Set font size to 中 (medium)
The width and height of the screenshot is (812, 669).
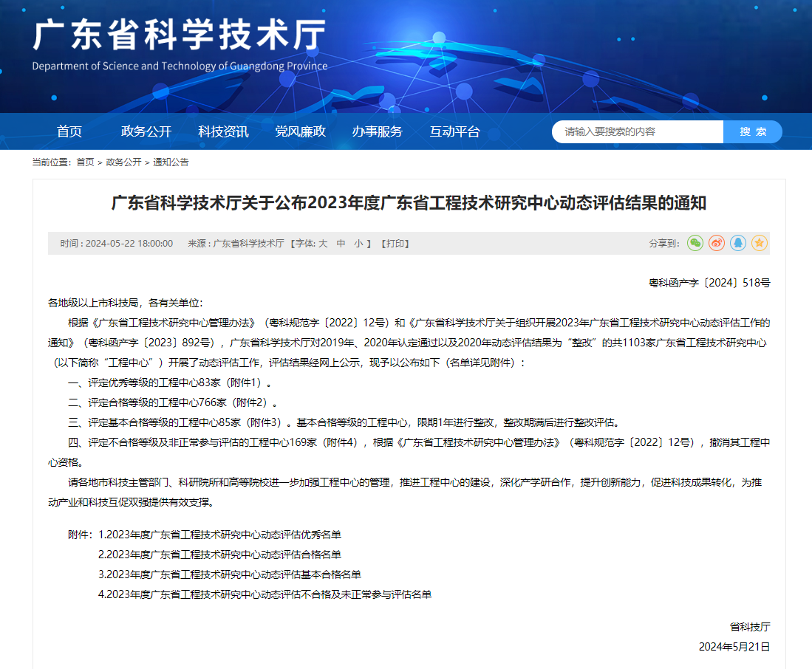[x=341, y=244]
